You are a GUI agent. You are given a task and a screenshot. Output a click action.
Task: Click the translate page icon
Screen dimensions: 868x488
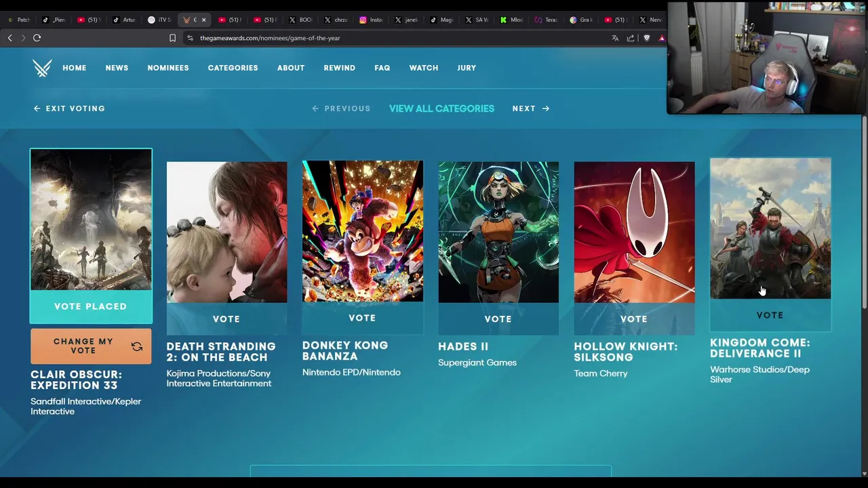[x=615, y=38]
